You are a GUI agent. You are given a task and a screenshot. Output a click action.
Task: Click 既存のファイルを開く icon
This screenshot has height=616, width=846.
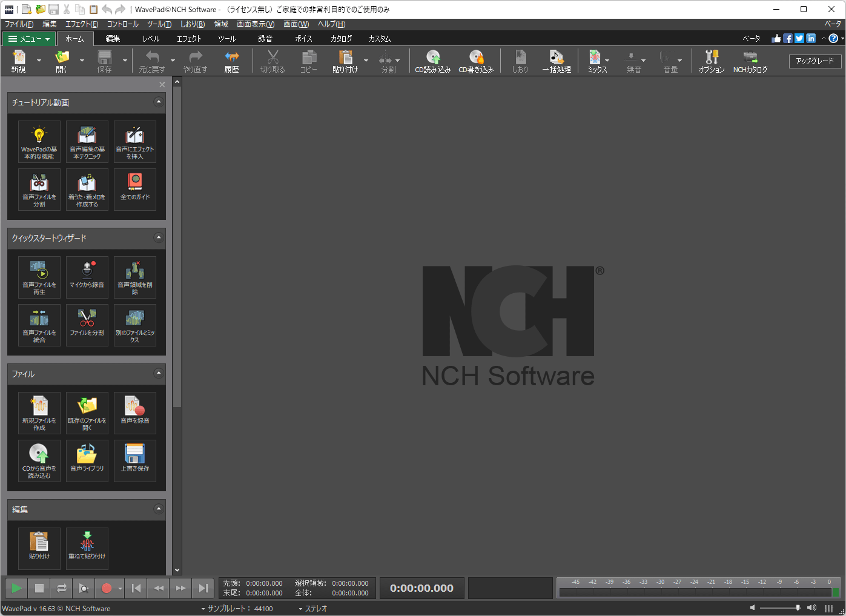click(x=87, y=413)
